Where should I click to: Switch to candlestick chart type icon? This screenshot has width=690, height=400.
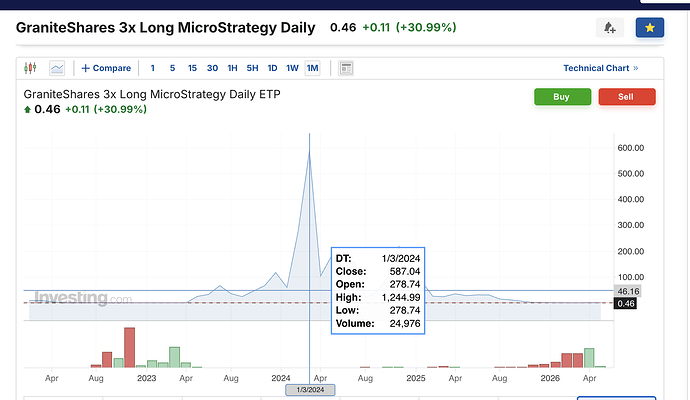coord(30,68)
